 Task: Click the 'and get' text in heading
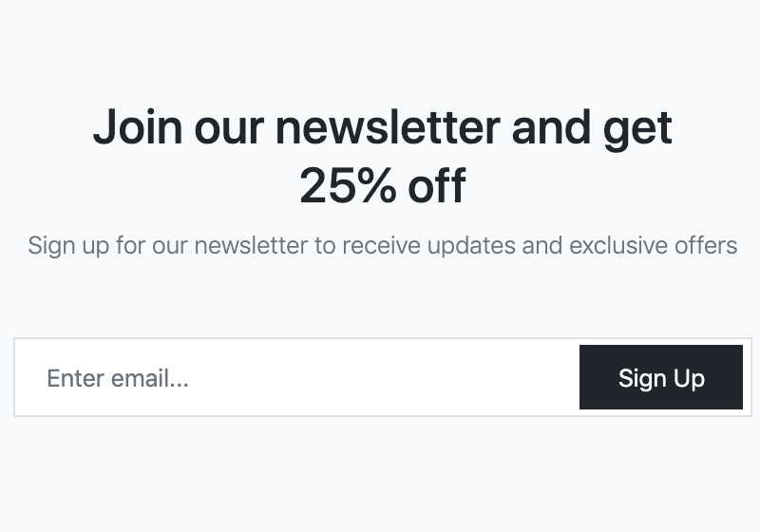tap(592, 129)
